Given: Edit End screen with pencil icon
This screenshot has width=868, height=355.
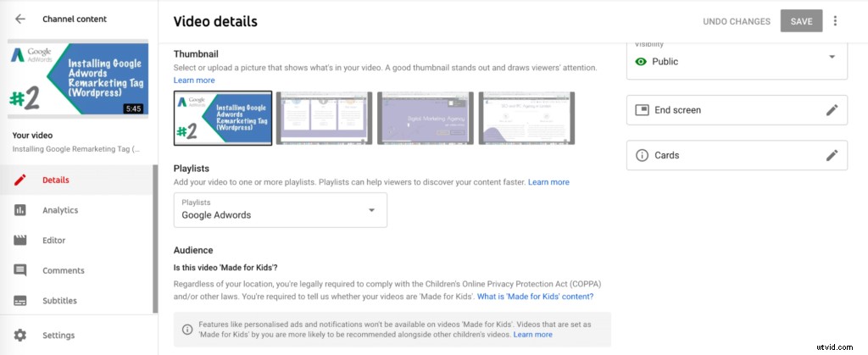Looking at the screenshot, I should (832, 110).
